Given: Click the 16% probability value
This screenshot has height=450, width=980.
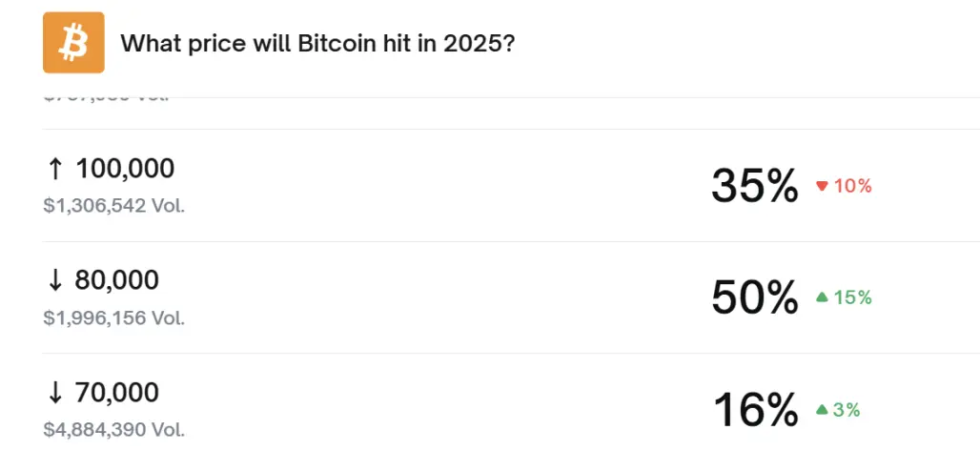Looking at the screenshot, I should pos(754,411).
